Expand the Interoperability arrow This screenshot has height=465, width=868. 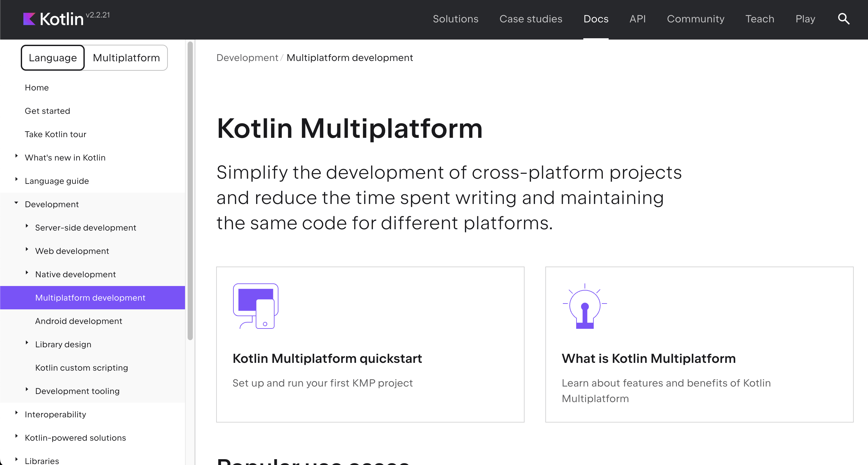click(16, 413)
